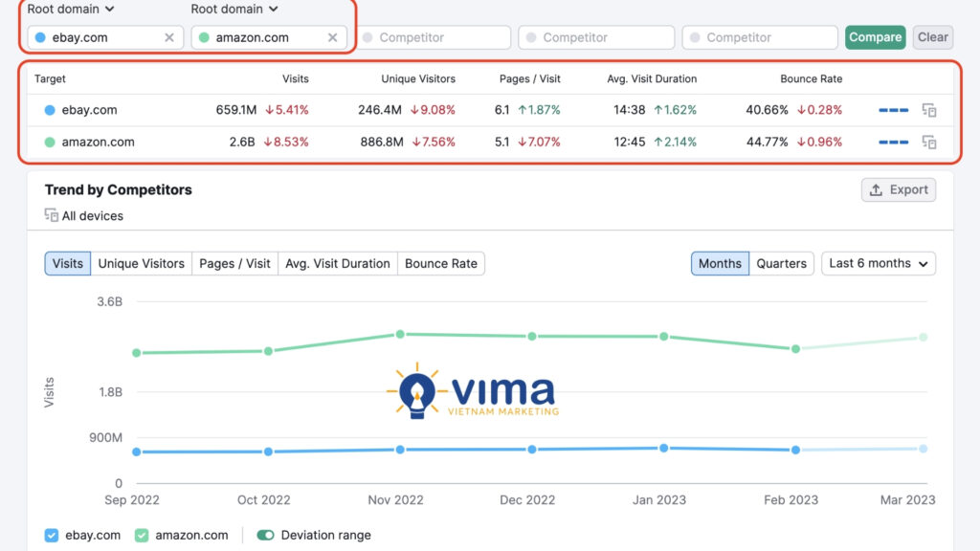This screenshot has height=551, width=980.
Task: Click amazon.com visit duration 12:45
Action: (630, 142)
